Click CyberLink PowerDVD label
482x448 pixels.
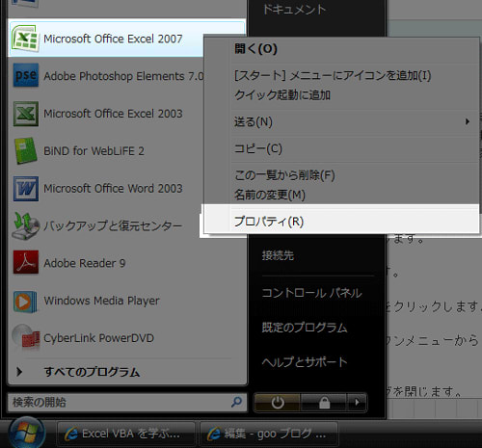click(98, 338)
